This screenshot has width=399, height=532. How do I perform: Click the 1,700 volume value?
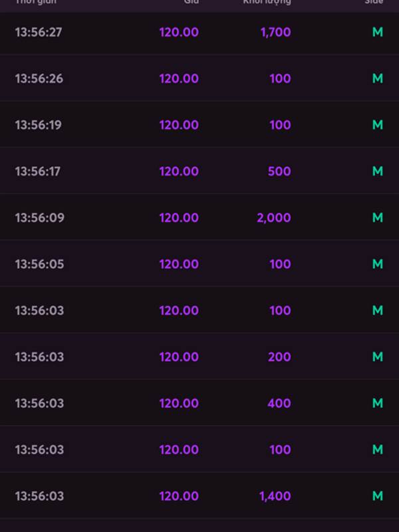tap(275, 33)
